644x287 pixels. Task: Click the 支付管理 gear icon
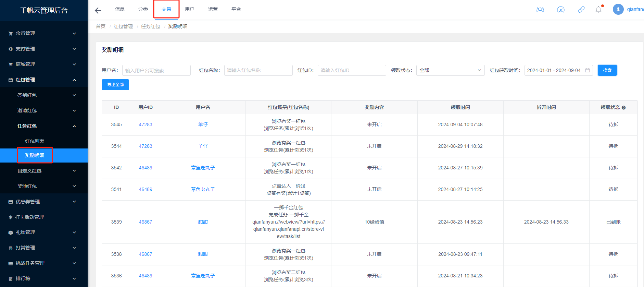point(11,49)
